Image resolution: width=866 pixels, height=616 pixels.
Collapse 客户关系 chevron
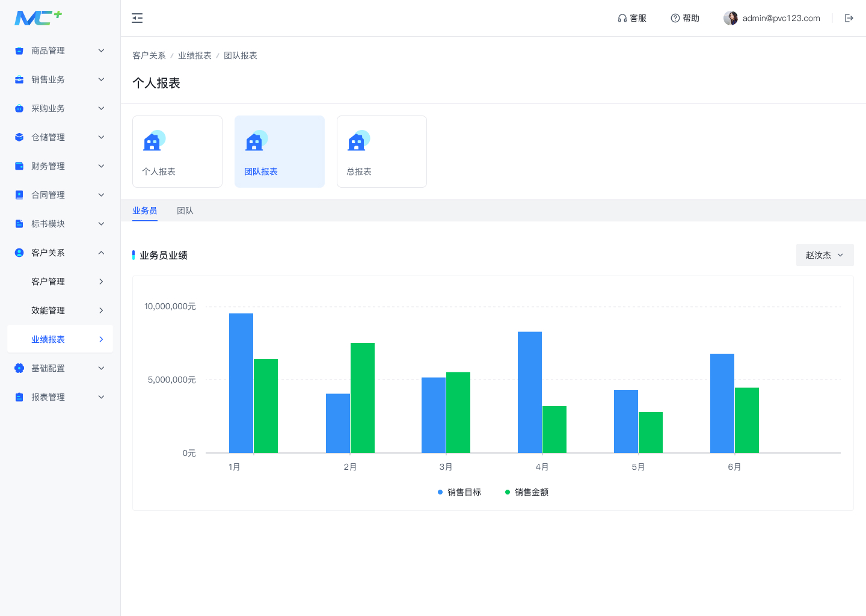(101, 253)
